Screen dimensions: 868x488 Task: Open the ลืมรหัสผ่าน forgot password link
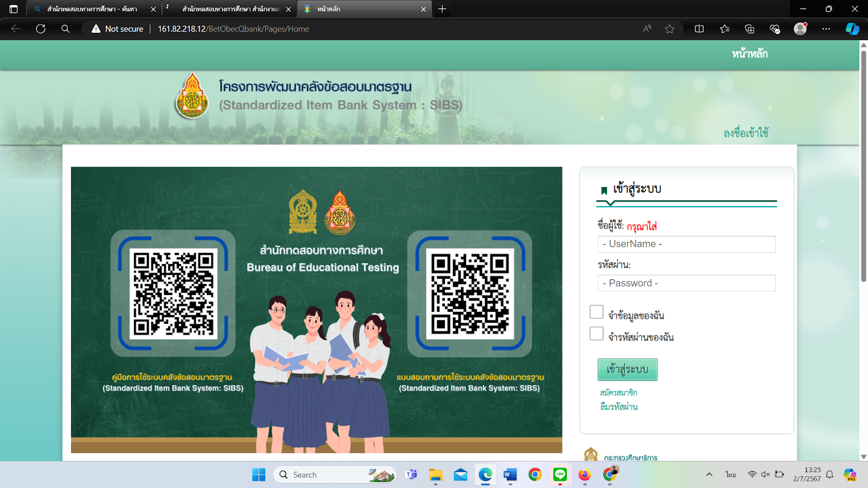[x=619, y=407]
